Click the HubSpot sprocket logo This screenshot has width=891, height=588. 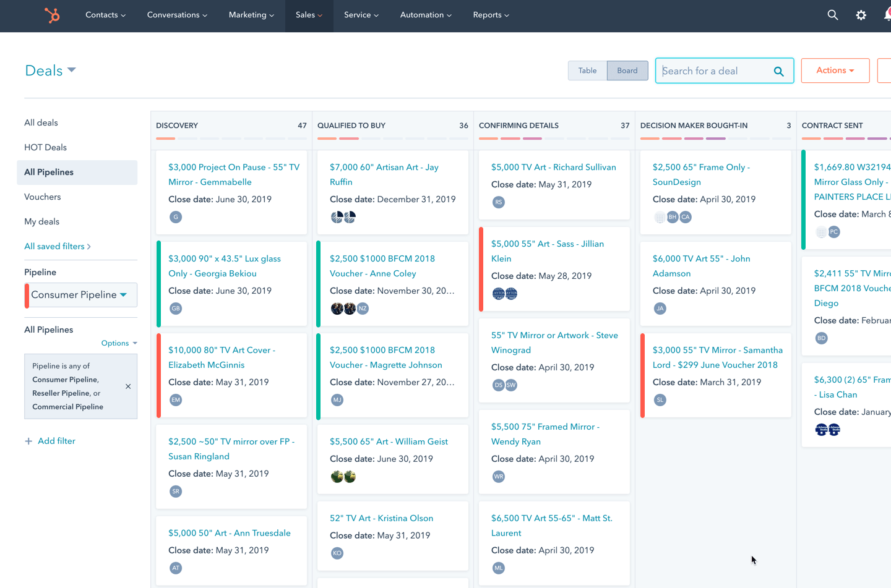point(52,15)
